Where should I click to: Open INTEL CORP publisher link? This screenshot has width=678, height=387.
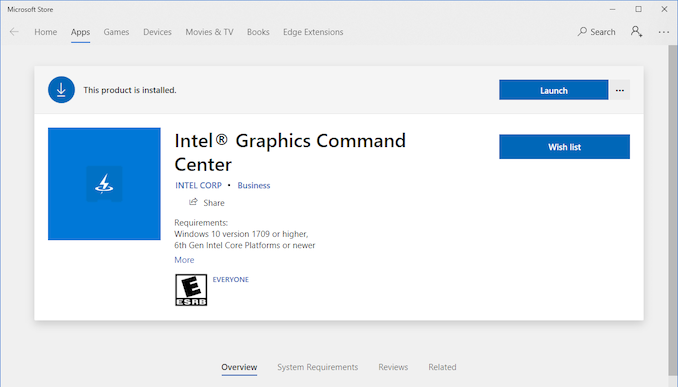click(198, 185)
